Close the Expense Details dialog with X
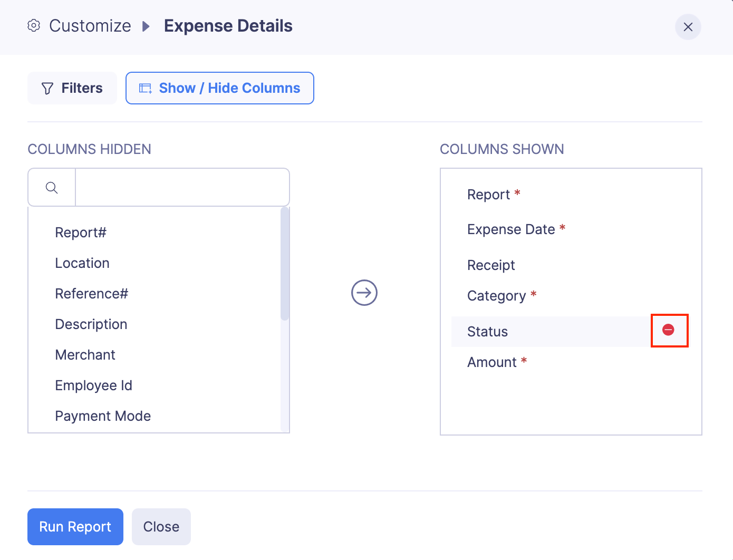Image resolution: width=733 pixels, height=560 pixels. [x=688, y=27]
